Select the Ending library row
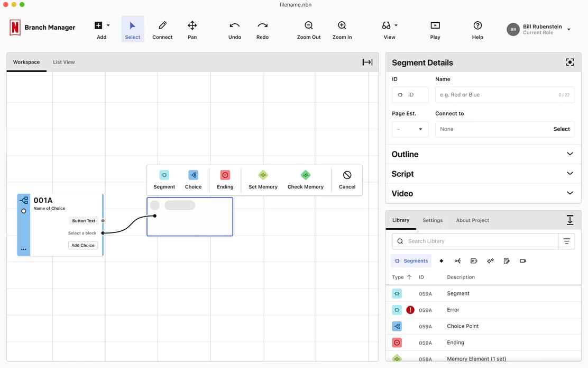This screenshot has width=588, height=368. click(x=483, y=343)
